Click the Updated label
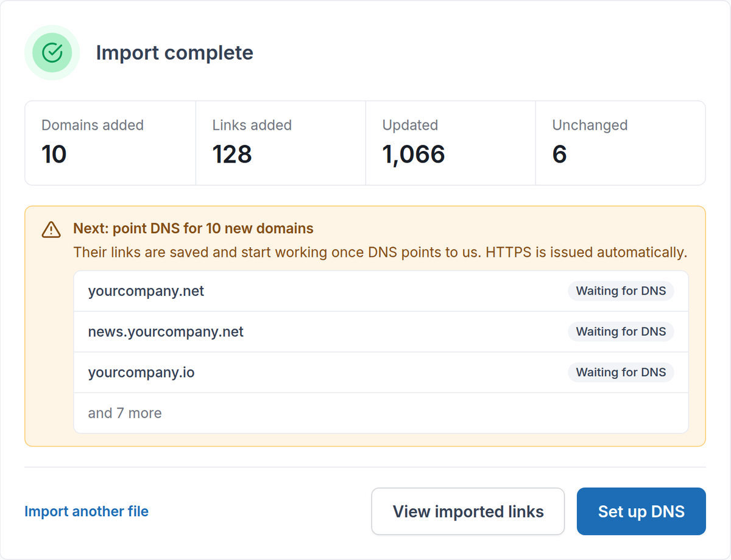This screenshot has height=560, width=731. click(410, 125)
